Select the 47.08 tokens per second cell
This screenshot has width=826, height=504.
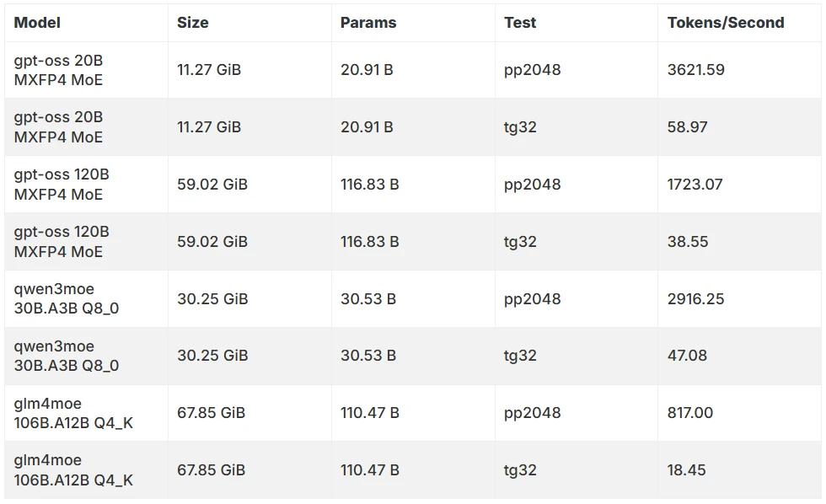tap(687, 356)
